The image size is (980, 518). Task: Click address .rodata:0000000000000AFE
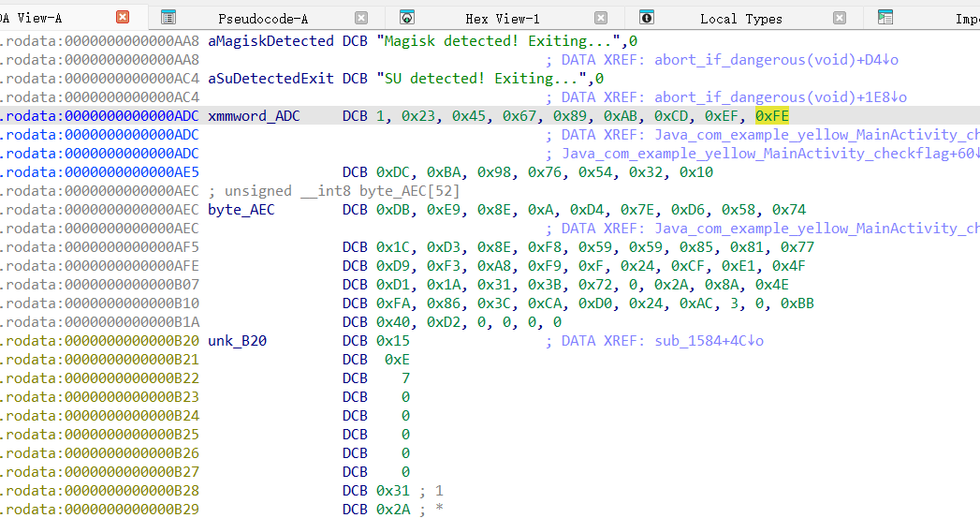click(99, 267)
